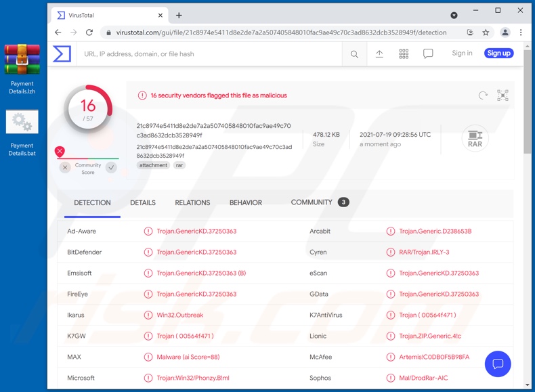Viewport: 535px width, 392px height.
Task: Click the 478.12 KB size value
Action: click(326, 135)
